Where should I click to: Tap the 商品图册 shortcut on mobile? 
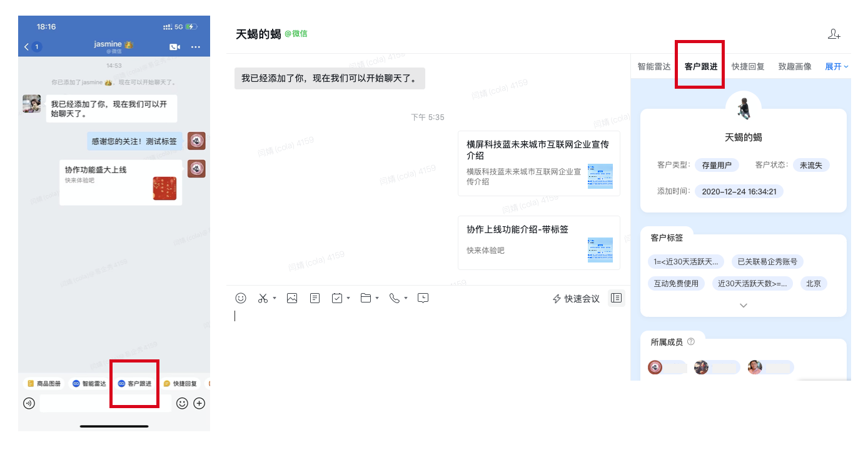click(44, 384)
